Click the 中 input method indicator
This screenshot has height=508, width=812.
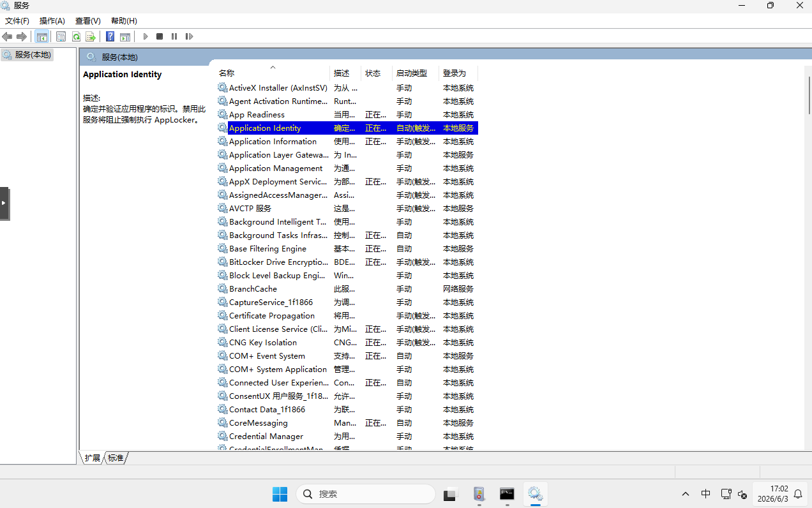point(705,494)
